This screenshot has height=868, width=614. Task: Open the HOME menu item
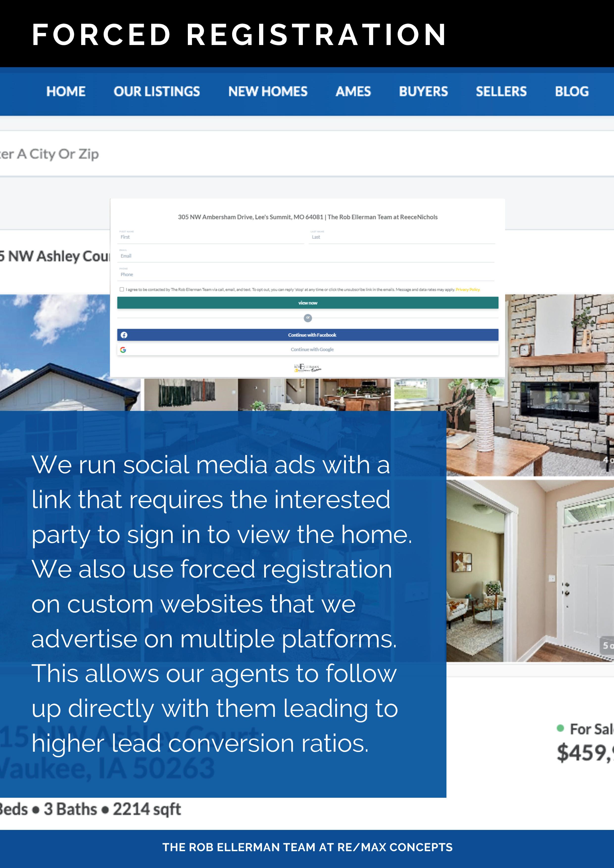pyautogui.click(x=66, y=92)
